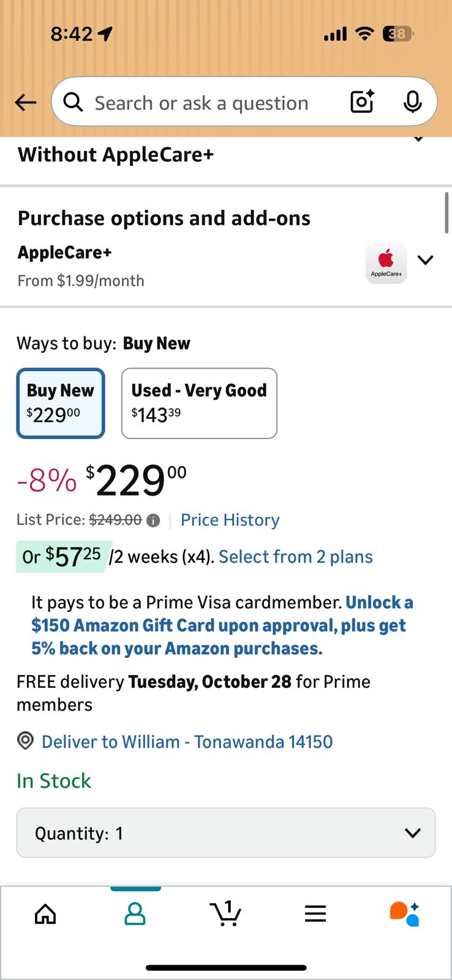452x980 pixels.
Task: Tap Select from 2 plans link
Action: [x=295, y=557]
